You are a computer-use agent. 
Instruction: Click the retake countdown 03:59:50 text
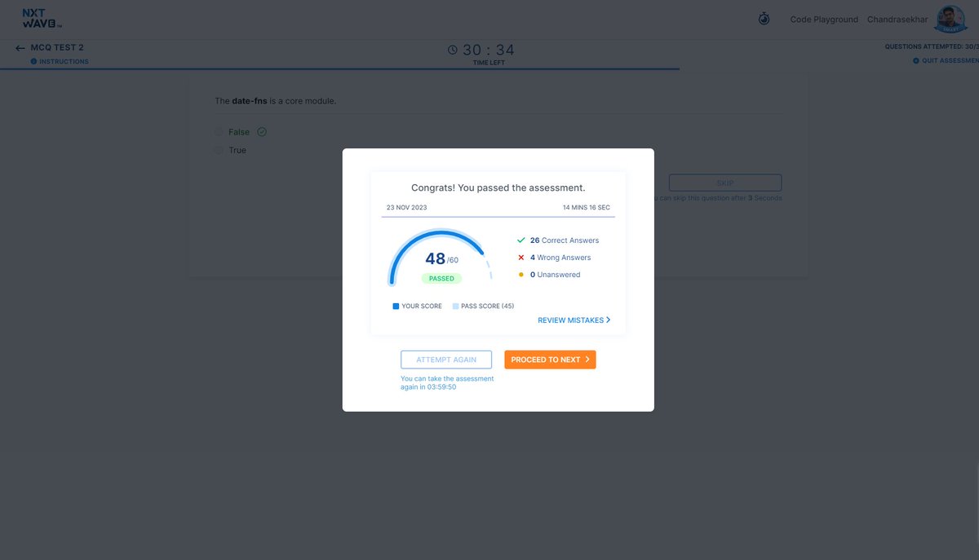441,387
